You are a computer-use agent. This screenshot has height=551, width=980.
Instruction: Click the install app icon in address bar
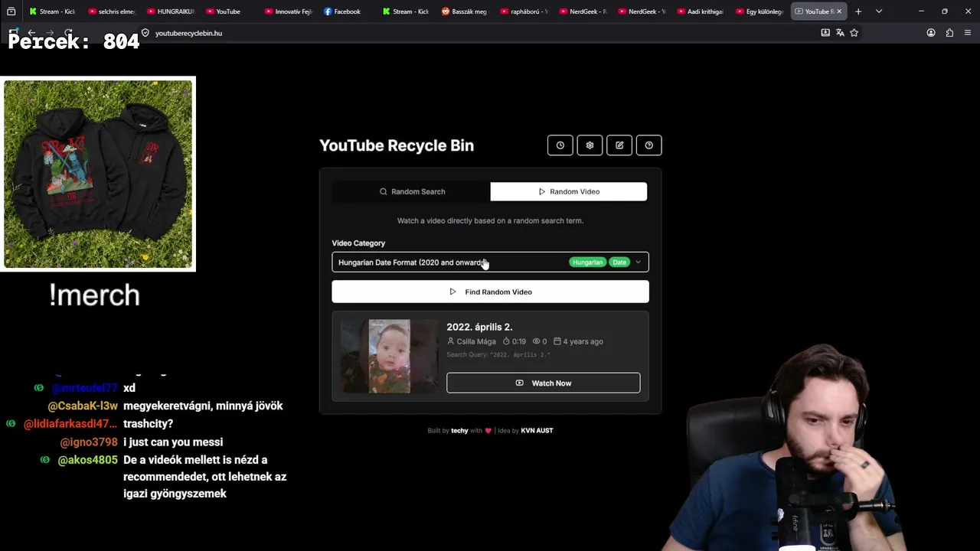click(x=825, y=33)
